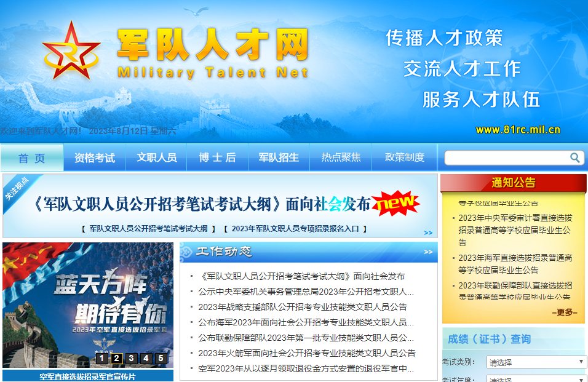Image resolution: width=588 pixels, height=382 pixels.
Task: Click the red star military emblem logo
Action: click(71, 50)
